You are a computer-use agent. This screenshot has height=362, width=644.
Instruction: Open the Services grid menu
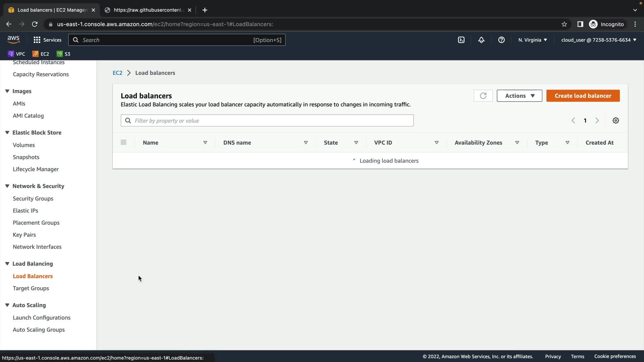pyautogui.click(x=47, y=40)
